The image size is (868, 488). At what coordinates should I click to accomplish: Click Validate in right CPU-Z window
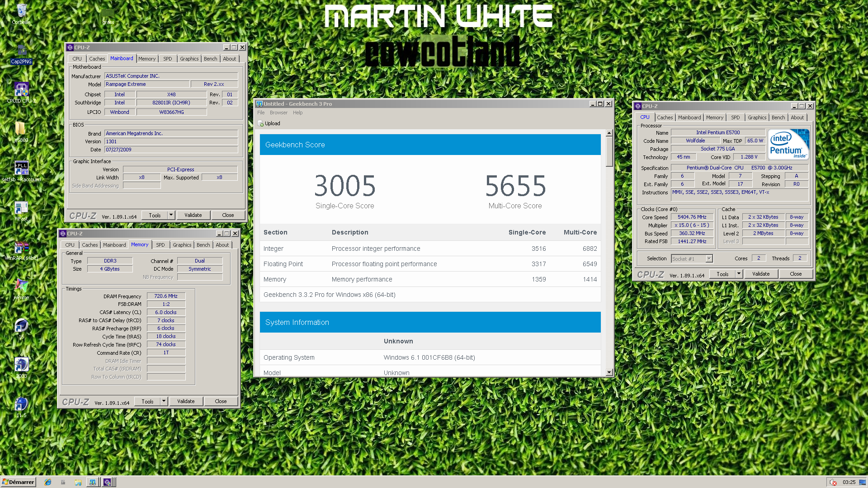(761, 274)
